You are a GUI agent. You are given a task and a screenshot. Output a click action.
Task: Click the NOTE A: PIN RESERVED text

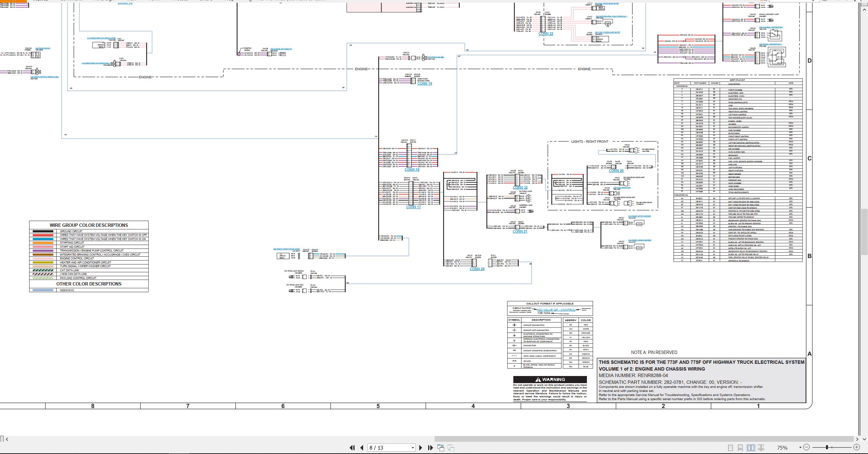pos(654,353)
